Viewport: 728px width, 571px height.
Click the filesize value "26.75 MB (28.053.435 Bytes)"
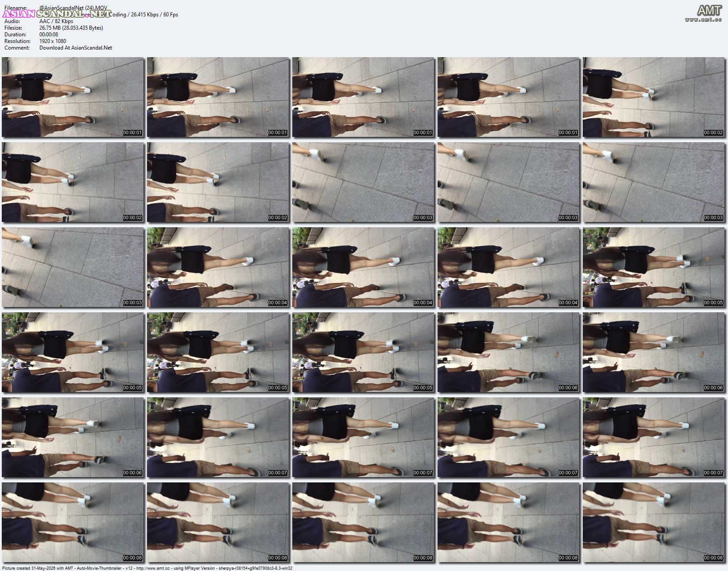pyautogui.click(x=71, y=28)
